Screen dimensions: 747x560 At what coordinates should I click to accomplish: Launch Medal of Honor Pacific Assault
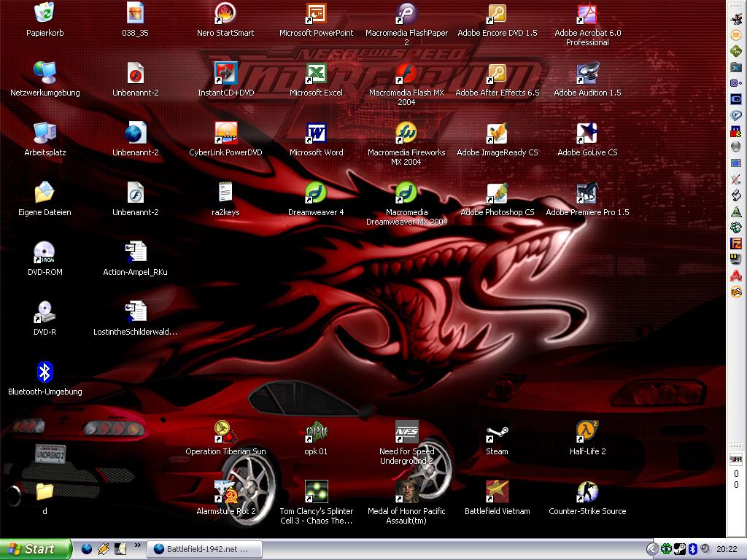click(x=406, y=491)
